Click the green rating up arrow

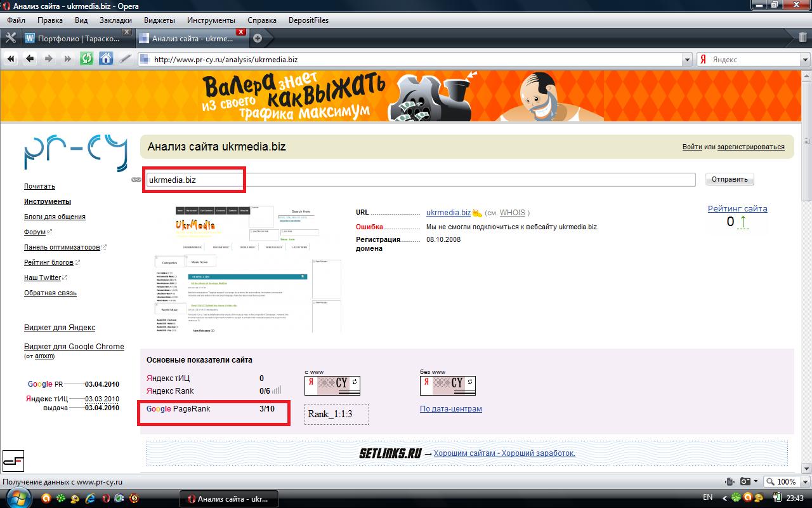coord(743,222)
